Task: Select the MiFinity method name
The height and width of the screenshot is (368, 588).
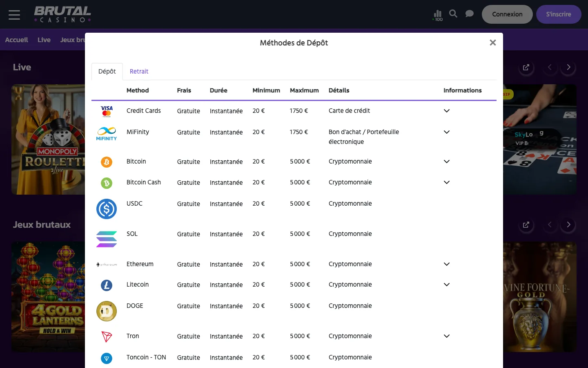Action: pyautogui.click(x=138, y=132)
